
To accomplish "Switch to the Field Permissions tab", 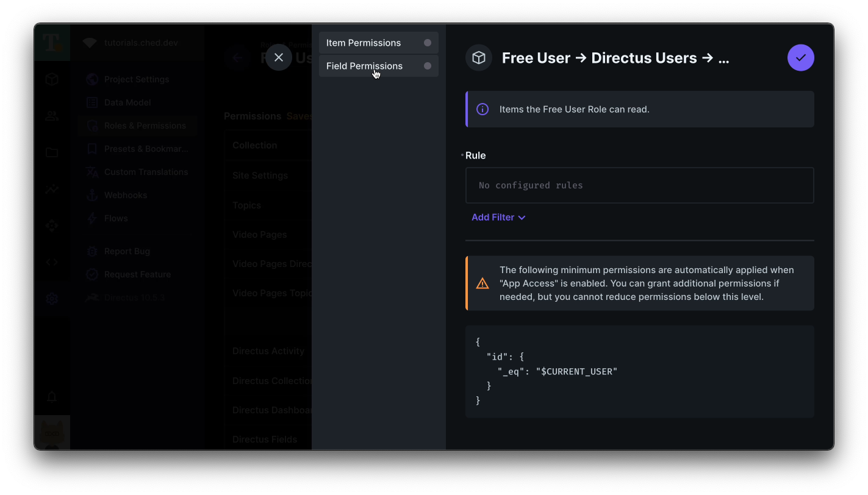I will [x=364, y=66].
